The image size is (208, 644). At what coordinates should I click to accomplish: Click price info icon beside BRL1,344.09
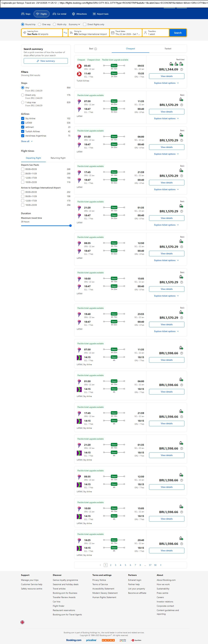click(x=181, y=70)
